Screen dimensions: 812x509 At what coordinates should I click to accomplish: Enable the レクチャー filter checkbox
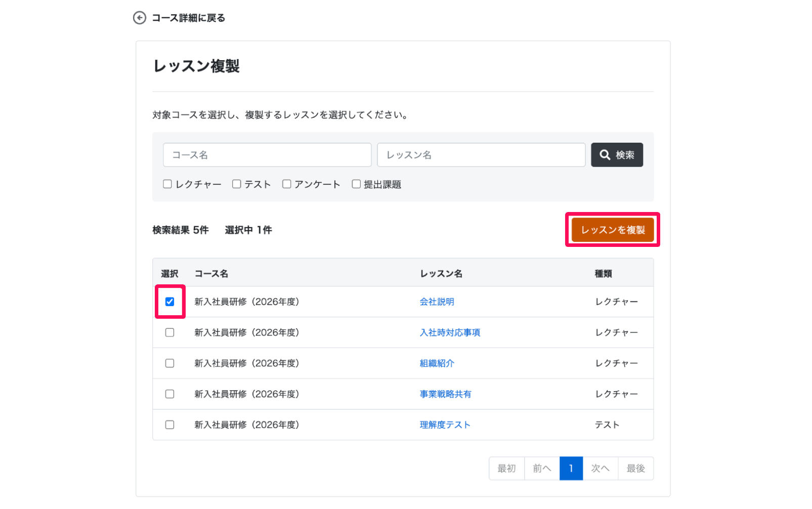click(x=167, y=184)
